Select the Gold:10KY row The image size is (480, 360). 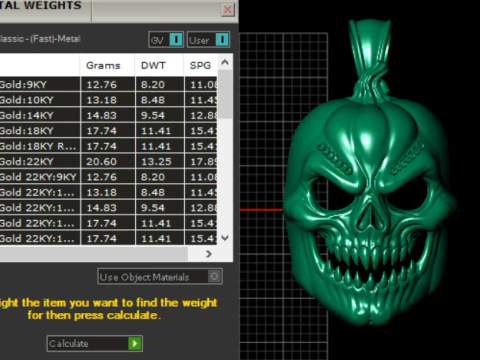click(x=108, y=100)
